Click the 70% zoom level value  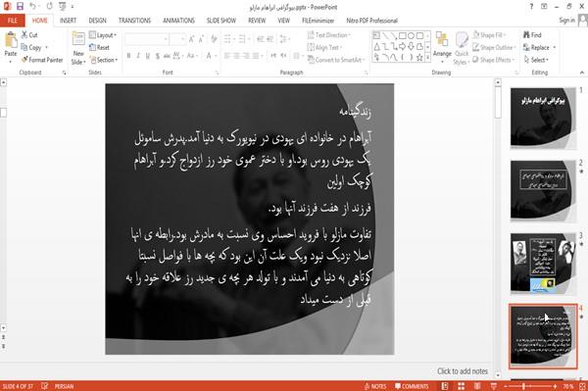pyautogui.click(x=568, y=386)
